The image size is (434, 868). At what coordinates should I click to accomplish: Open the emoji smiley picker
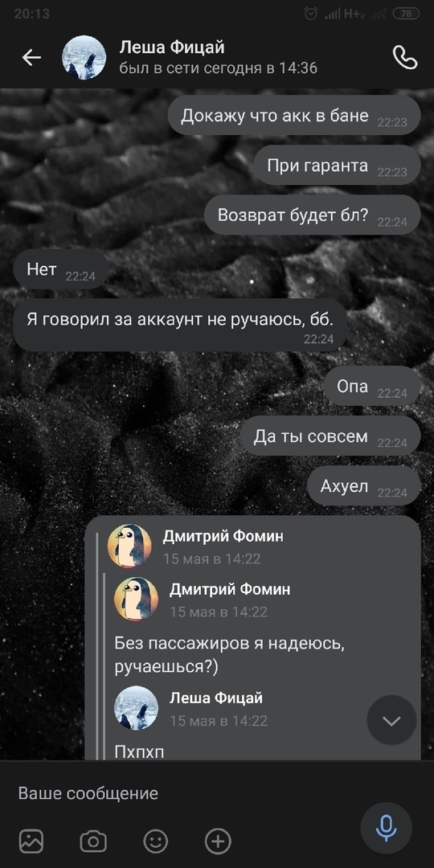point(156,841)
